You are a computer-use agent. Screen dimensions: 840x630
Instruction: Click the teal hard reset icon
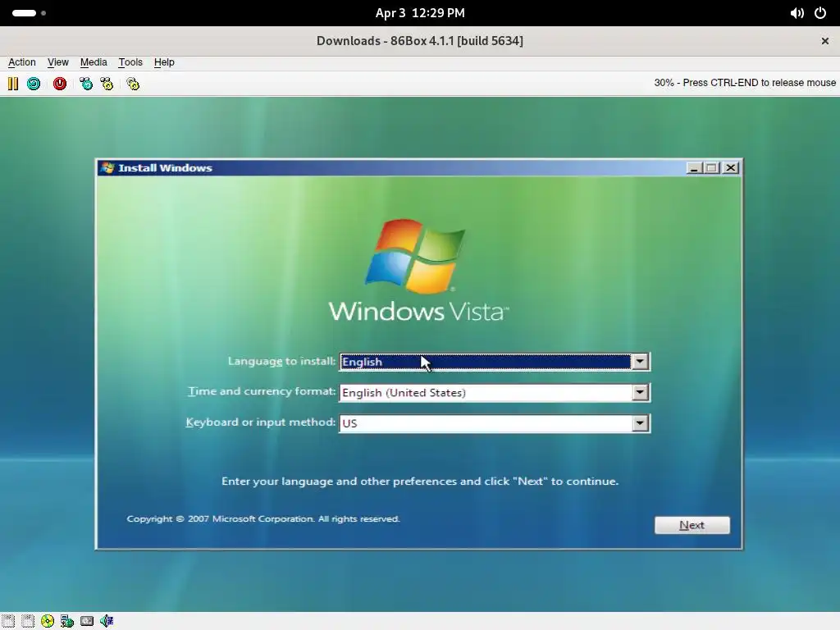click(x=33, y=84)
